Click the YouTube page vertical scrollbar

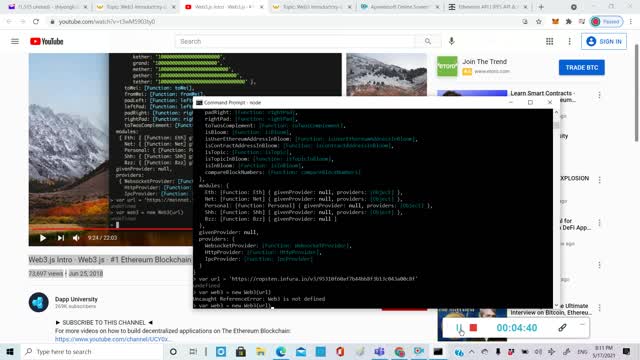click(637, 93)
